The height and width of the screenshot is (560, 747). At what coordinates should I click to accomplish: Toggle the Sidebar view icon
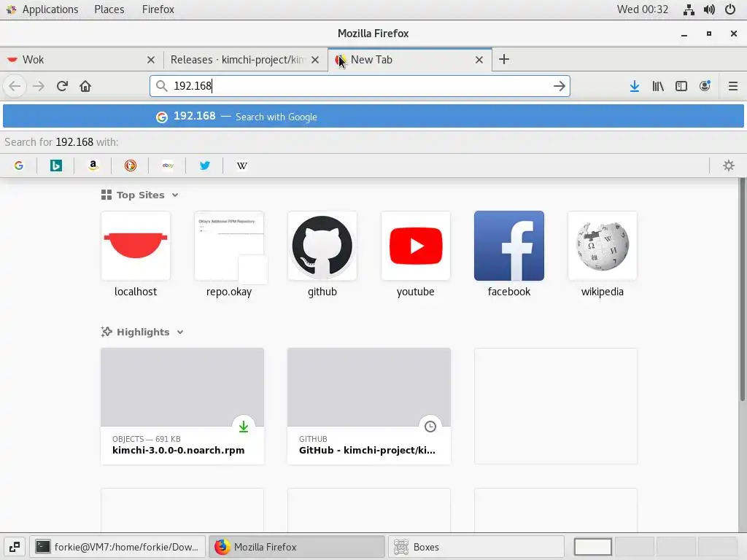(x=681, y=86)
